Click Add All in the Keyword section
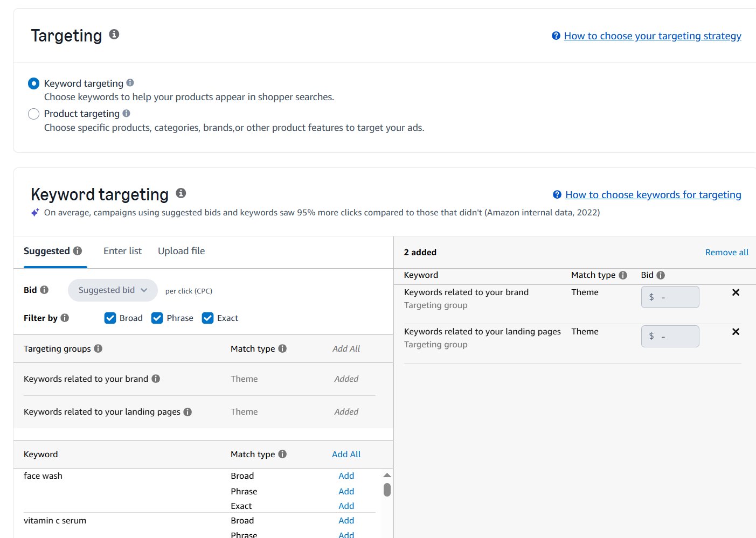 click(x=346, y=454)
